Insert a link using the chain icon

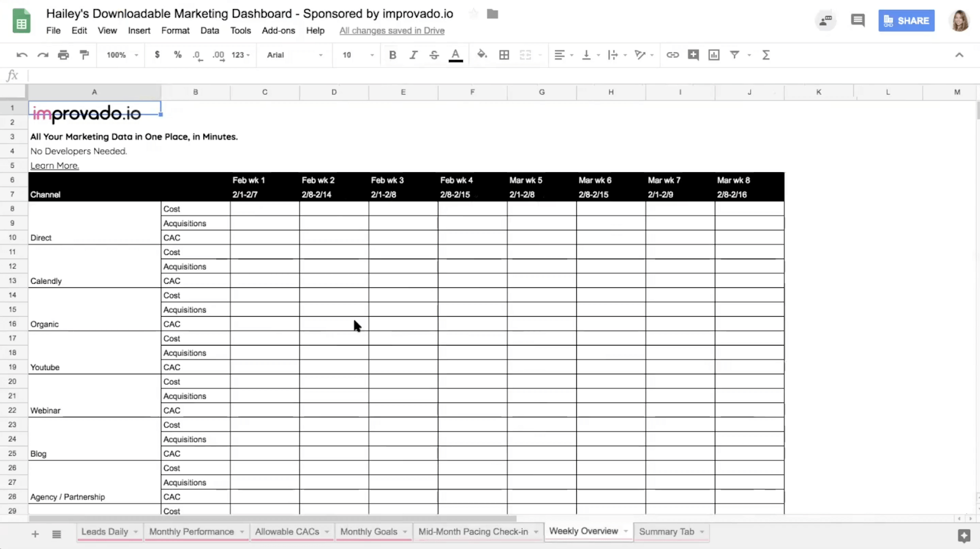[673, 55]
